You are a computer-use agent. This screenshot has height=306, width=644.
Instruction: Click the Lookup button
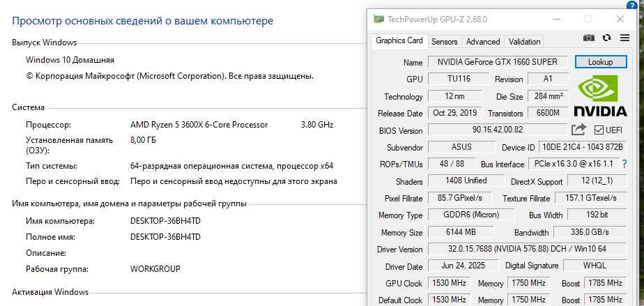coord(601,62)
